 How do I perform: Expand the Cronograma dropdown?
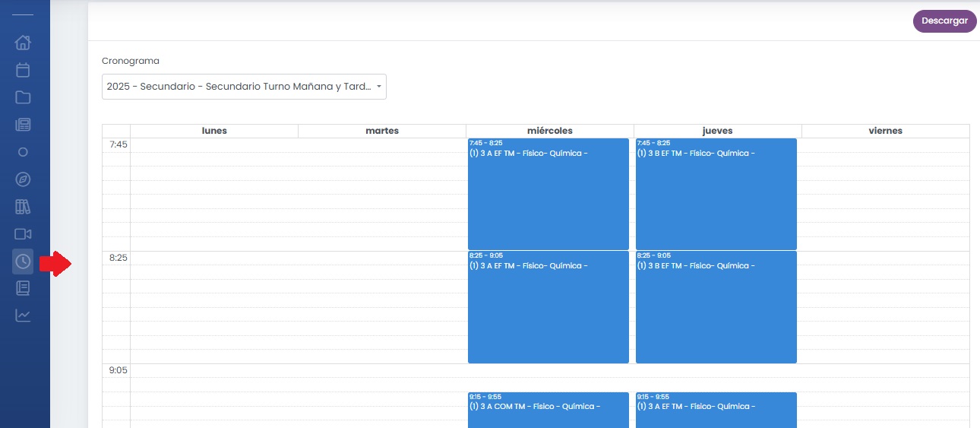tap(244, 87)
